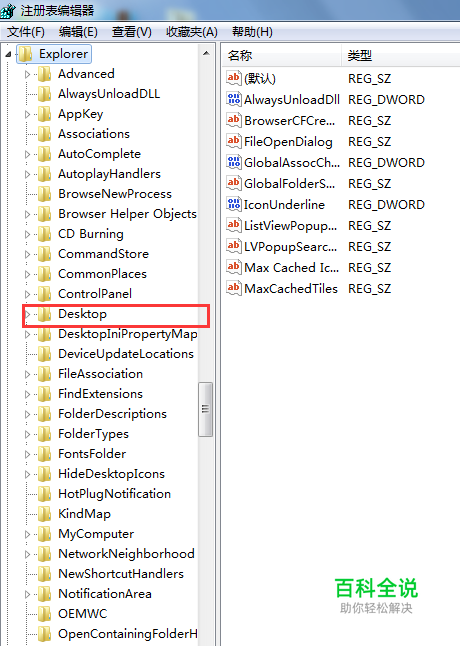Click the ControlPanel folder icon
Screen dimensions: 460x646
[x=44, y=294]
